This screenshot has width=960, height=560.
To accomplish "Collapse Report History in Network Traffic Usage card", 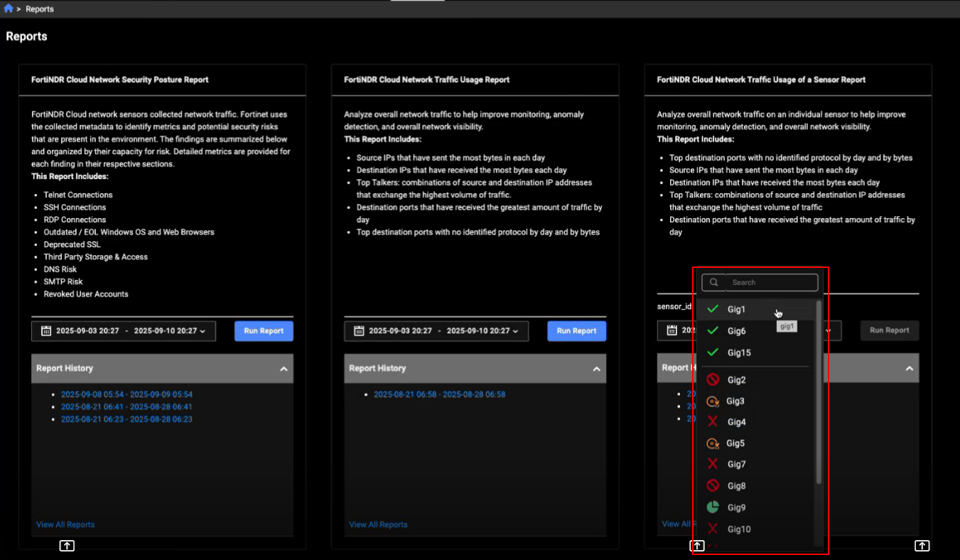I will pos(596,369).
